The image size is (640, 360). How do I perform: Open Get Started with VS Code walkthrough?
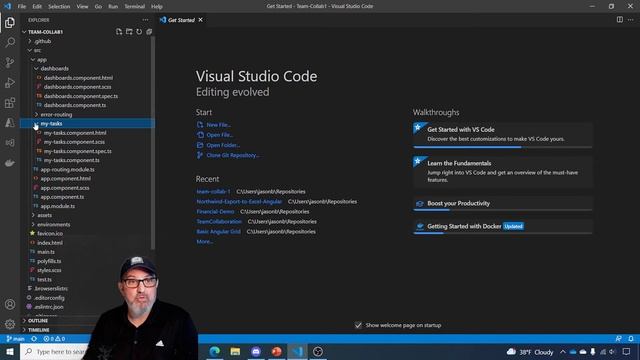[502, 134]
